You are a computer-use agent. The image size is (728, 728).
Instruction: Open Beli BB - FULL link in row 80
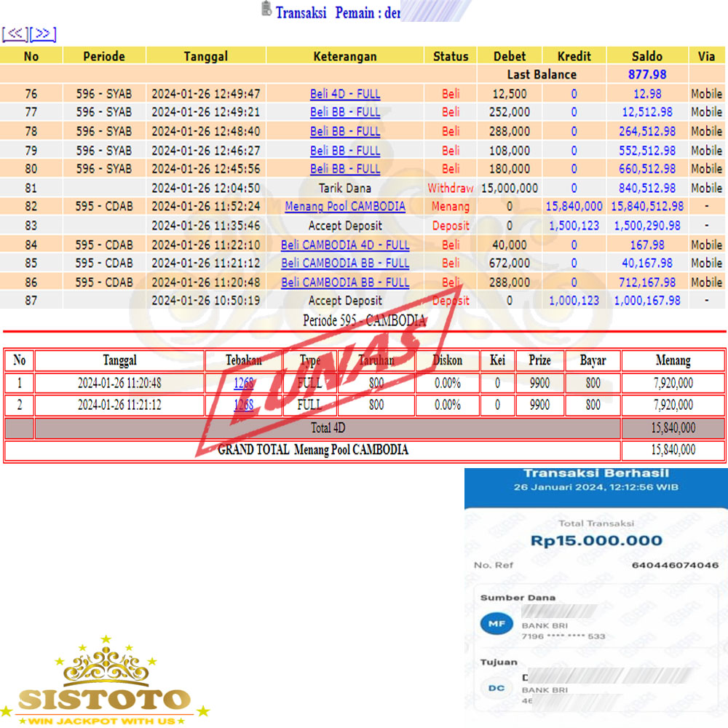(x=345, y=169)
